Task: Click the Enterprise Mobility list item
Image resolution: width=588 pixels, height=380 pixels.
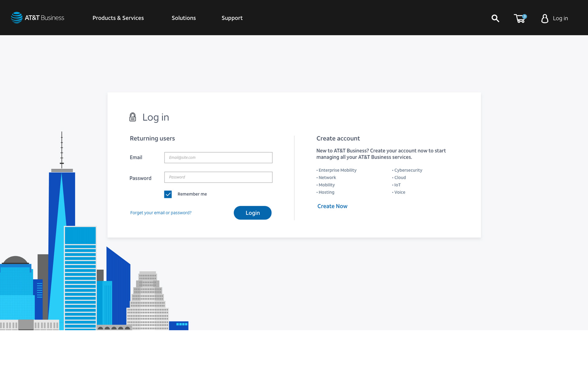Action: (x=337, y=170)
